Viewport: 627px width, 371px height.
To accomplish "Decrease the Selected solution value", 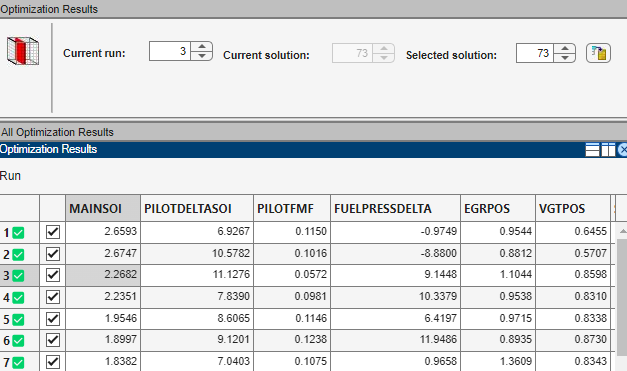I will (x=565, y=58).
